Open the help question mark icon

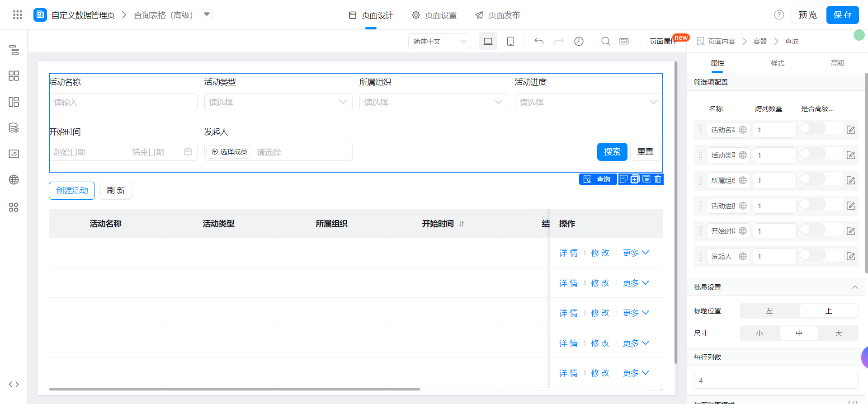click(x=779, y=15)
